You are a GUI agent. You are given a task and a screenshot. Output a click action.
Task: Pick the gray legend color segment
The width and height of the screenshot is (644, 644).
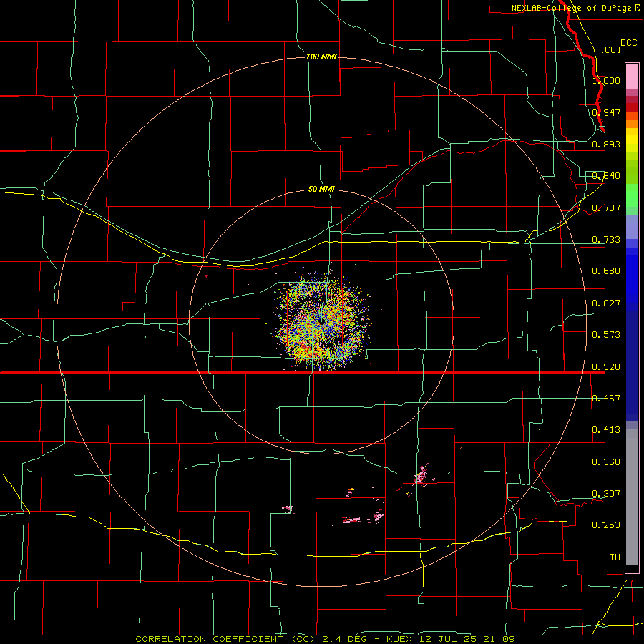[x=632, y=497]
